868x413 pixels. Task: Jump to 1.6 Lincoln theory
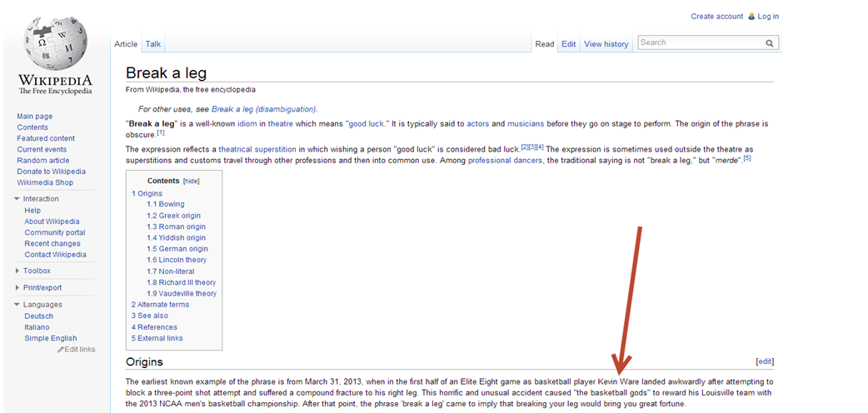pos(177,260)
